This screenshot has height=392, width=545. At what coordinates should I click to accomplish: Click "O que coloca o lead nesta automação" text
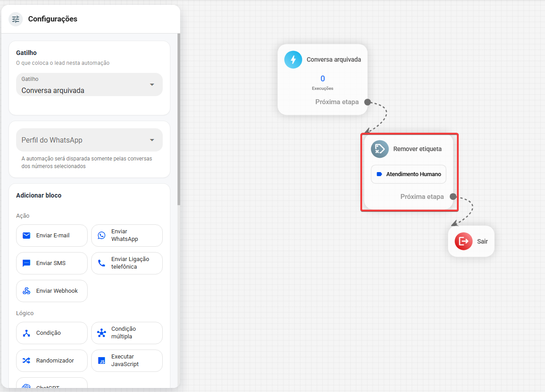[63, 63]
